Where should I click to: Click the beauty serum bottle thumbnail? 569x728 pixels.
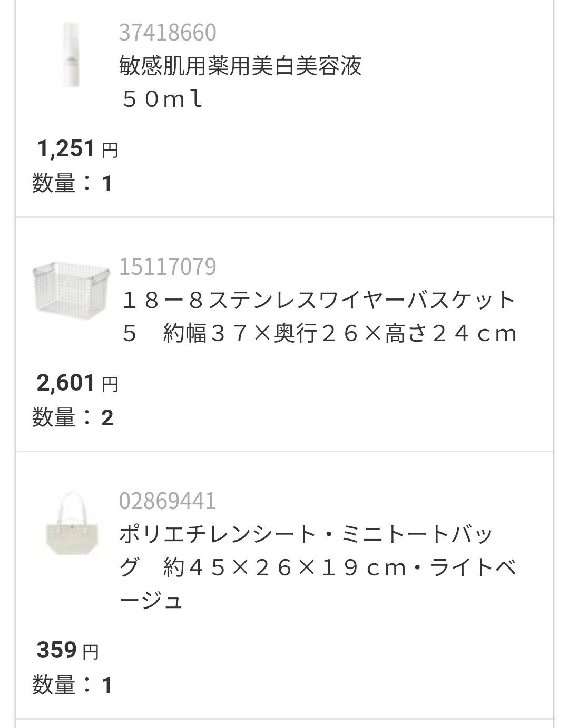coord(70,54)
